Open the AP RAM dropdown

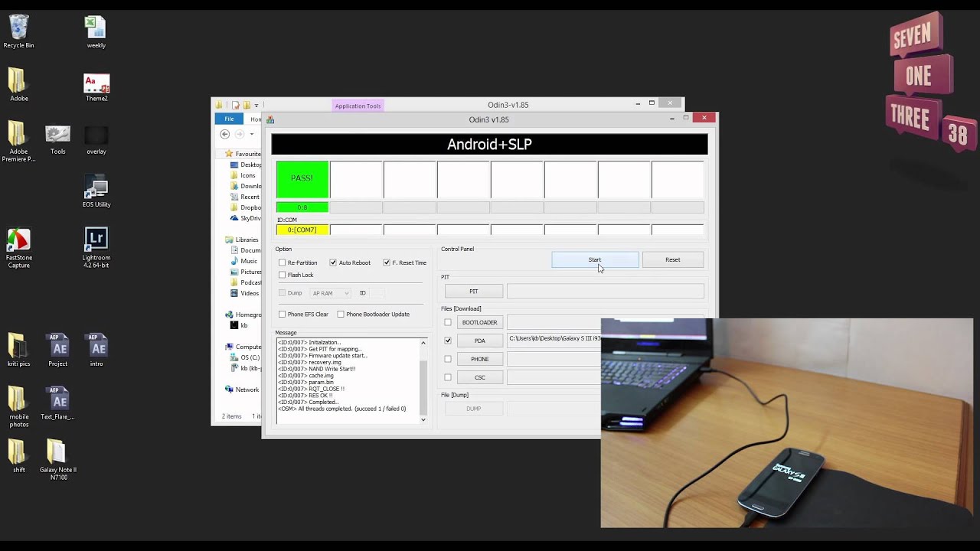[x=330, y=293]
